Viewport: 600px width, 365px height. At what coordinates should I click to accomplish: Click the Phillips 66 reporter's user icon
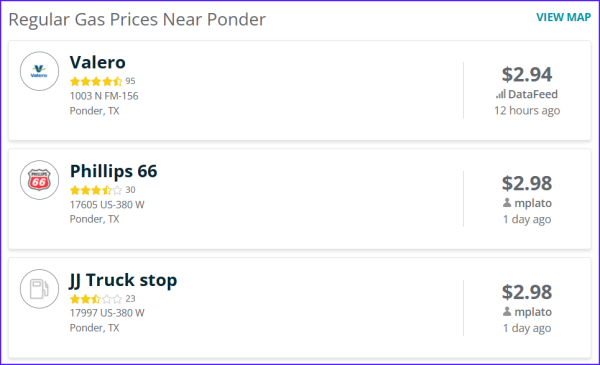pyautogui.click(x=507, y=203)
